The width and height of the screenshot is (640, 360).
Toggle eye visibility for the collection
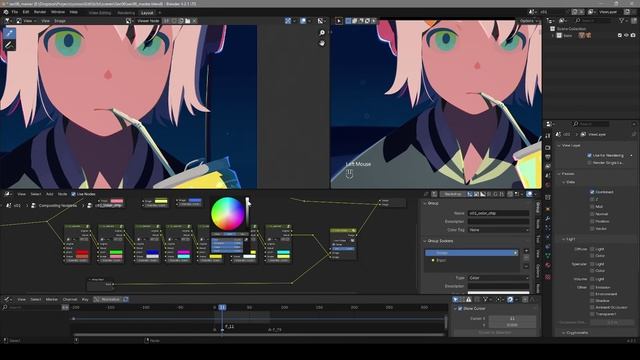point(627,36)
